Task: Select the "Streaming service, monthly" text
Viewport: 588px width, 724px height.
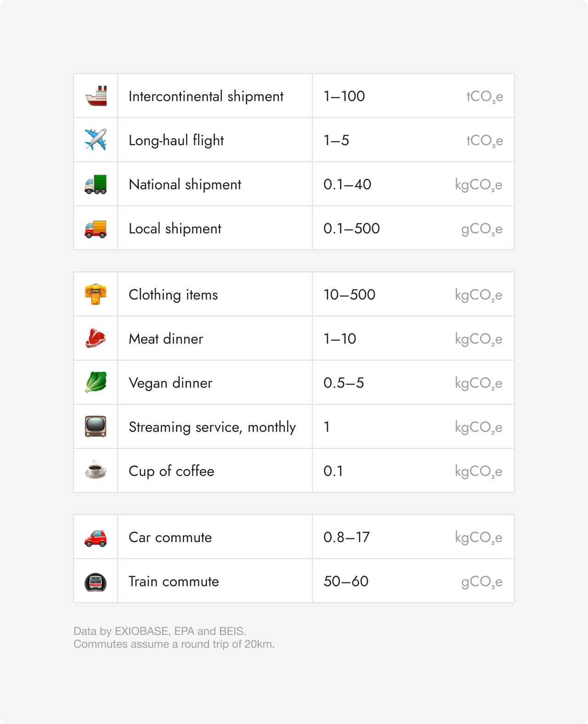Action: tap(212, 427)
